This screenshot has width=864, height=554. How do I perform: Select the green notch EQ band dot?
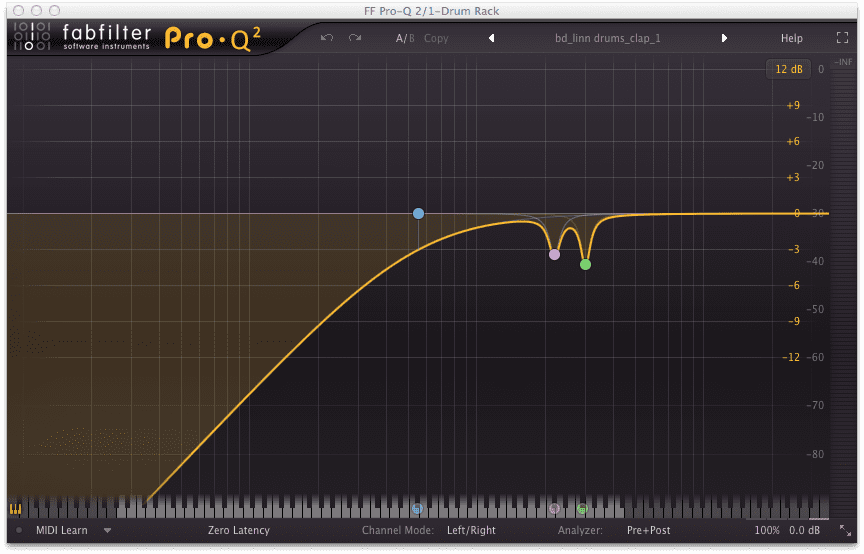[x=585, y=265]
